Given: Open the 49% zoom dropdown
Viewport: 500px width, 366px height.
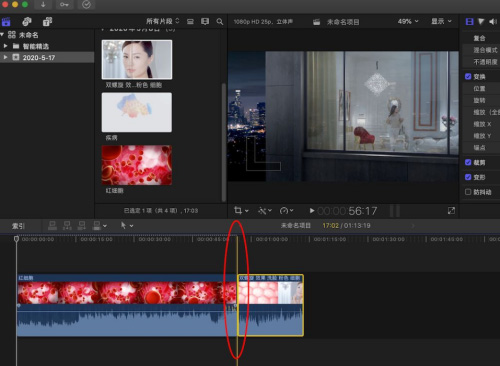Looking at the screenshot, I should click(x=408, y=21).
